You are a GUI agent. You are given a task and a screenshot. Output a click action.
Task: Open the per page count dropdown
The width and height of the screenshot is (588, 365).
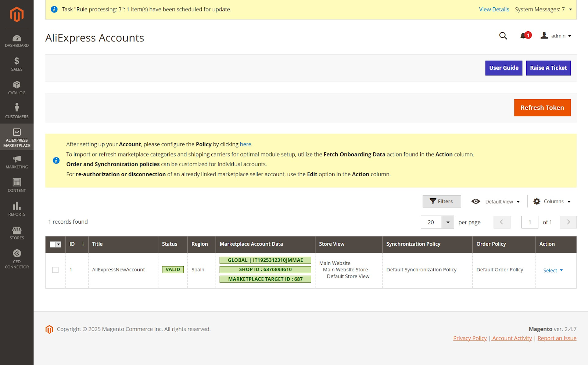pyautogui.click(x=448, y=222)
